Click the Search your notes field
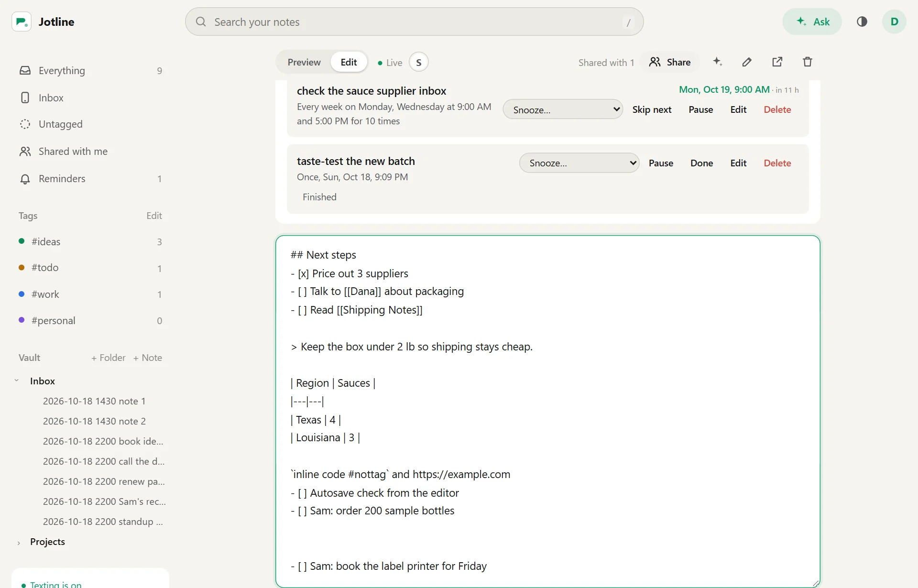Viewport: 918px width, 588px height. point(415,22)
